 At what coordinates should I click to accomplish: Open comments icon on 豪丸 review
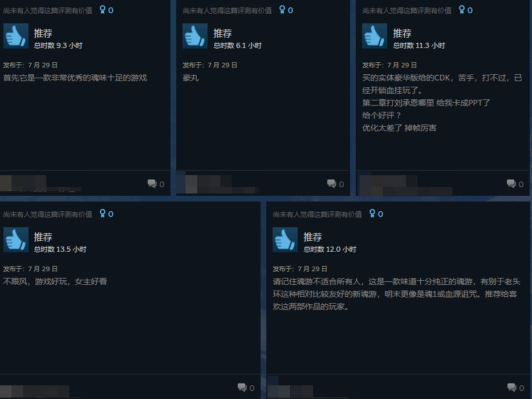(331, 184)
